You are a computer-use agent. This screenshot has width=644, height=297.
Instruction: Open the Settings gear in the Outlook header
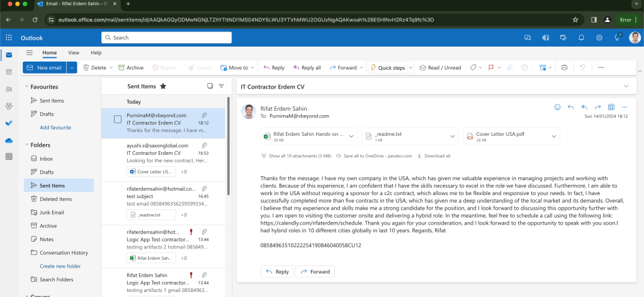[599, 38]
